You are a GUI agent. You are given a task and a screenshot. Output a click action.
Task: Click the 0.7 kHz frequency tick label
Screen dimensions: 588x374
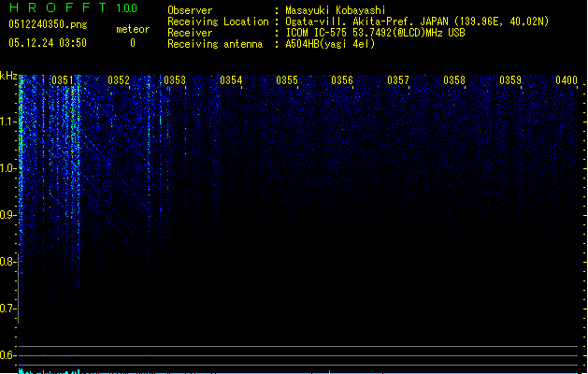point(7,309)
